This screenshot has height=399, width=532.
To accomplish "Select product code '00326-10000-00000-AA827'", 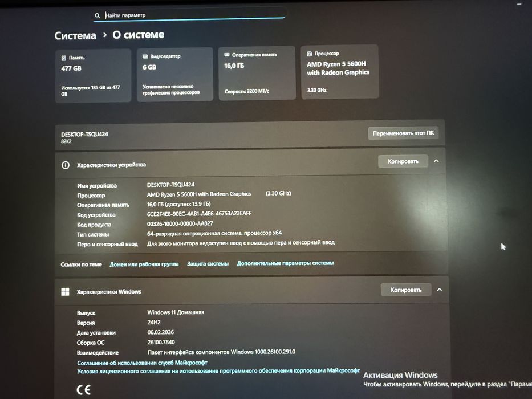I will click(180, 223).
